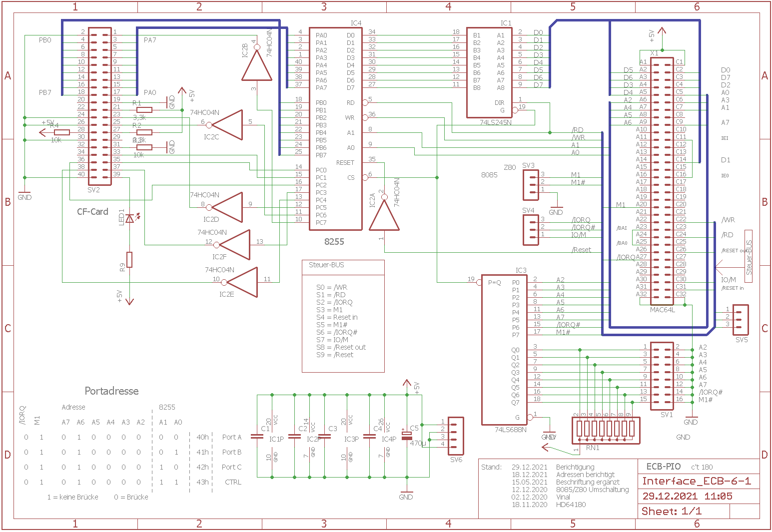
Task: Click the RN1 resistor network component
Action: [605, 429]
